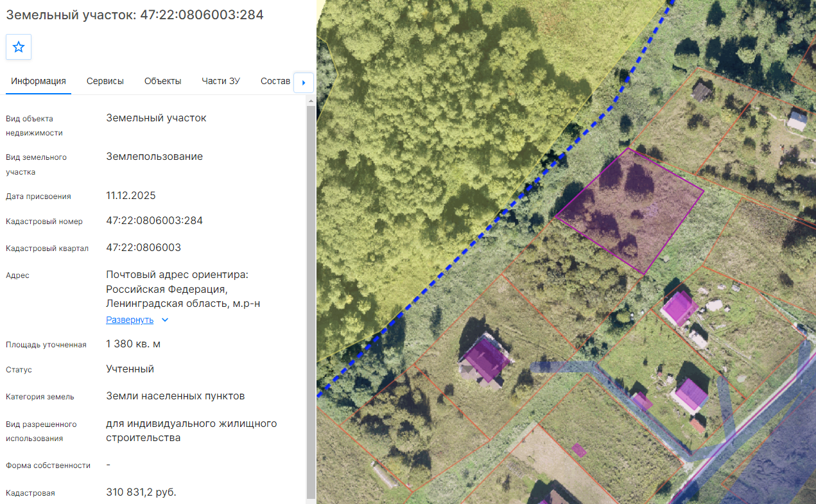Click the panel title Земельный участок: 47:22:0806003:284
The height and width of the screenshot is (504, 816).
coord(135,15)
